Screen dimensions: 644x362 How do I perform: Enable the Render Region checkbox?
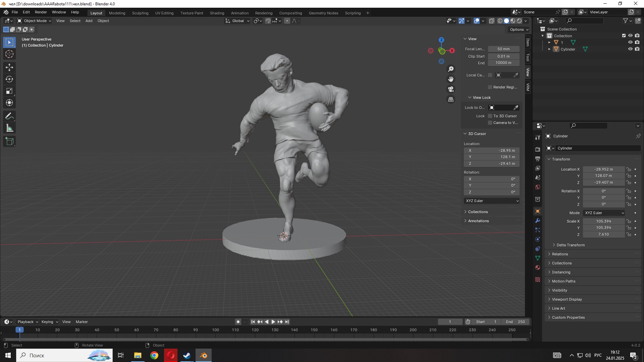(x=490, y=87)
